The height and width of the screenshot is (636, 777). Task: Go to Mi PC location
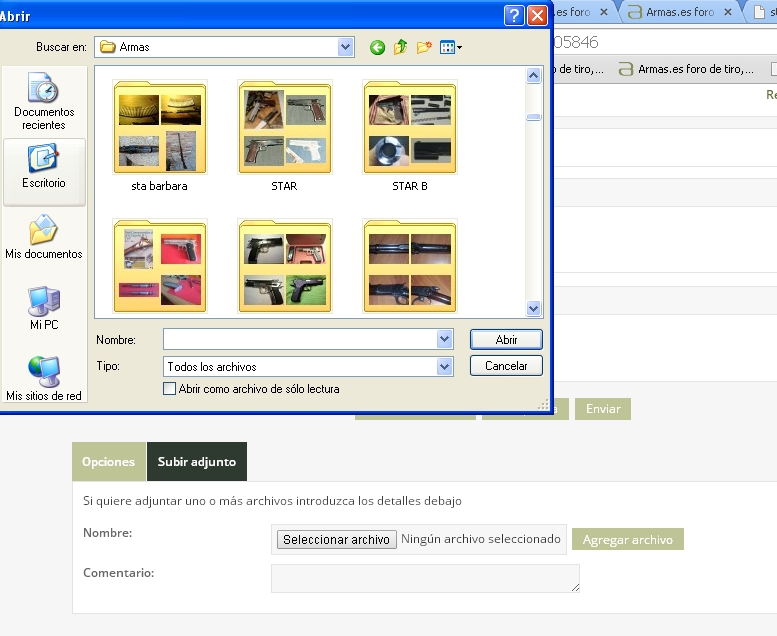44,308
